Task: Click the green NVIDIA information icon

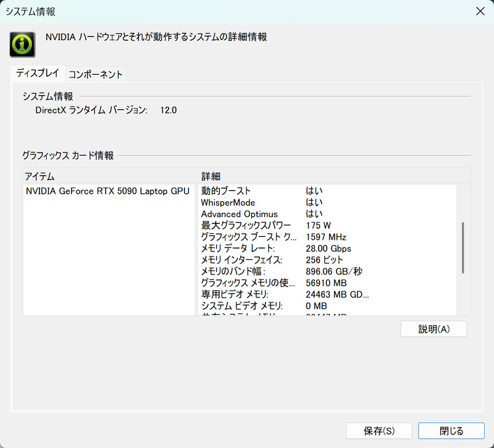Action: point(22,44)
